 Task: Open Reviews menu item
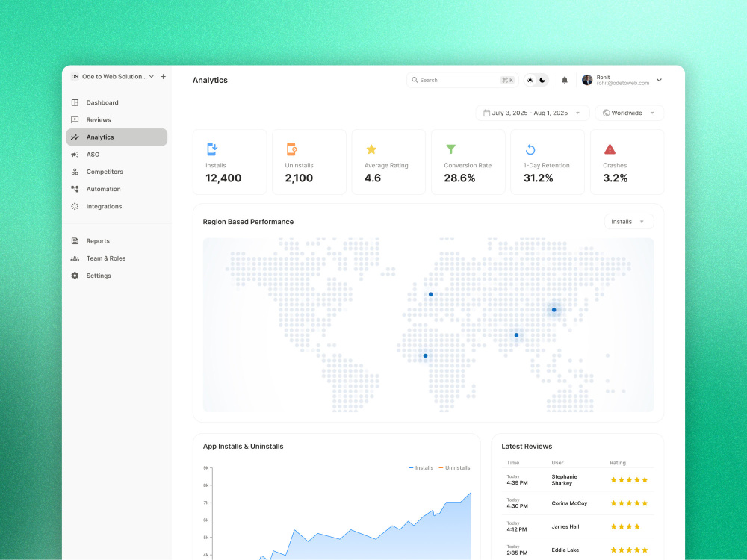117,119
